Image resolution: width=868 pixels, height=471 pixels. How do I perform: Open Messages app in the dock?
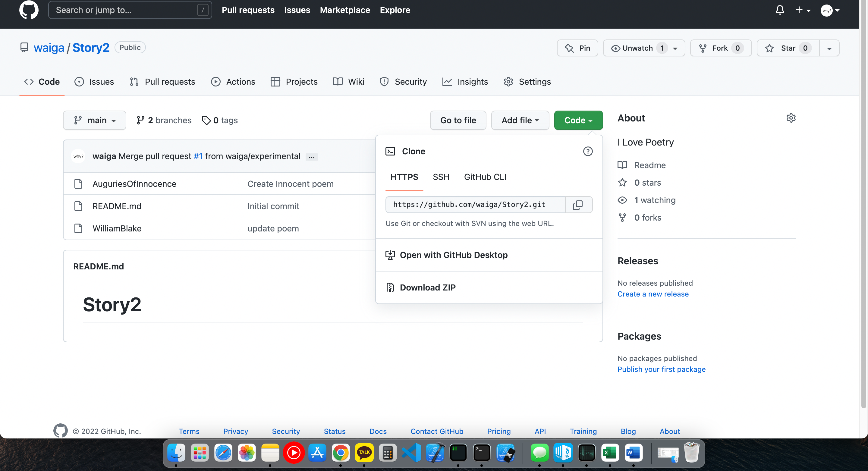[539, 453]
